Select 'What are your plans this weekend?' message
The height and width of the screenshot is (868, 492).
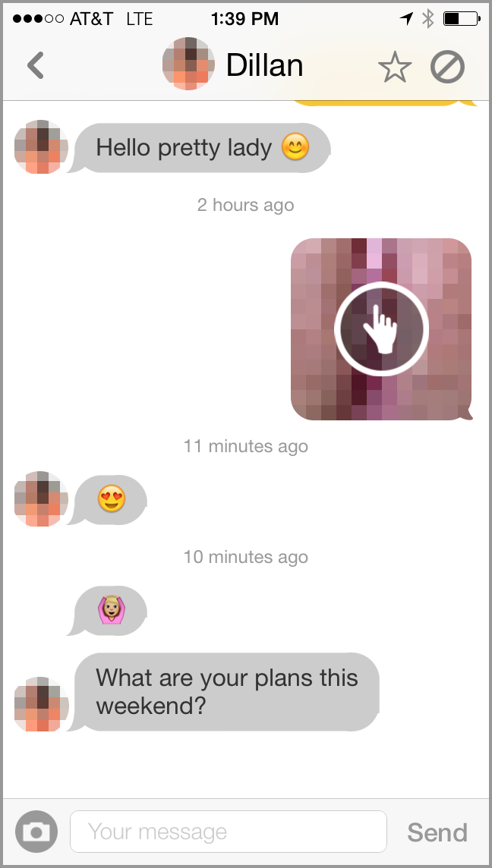[x=224, y=692]
